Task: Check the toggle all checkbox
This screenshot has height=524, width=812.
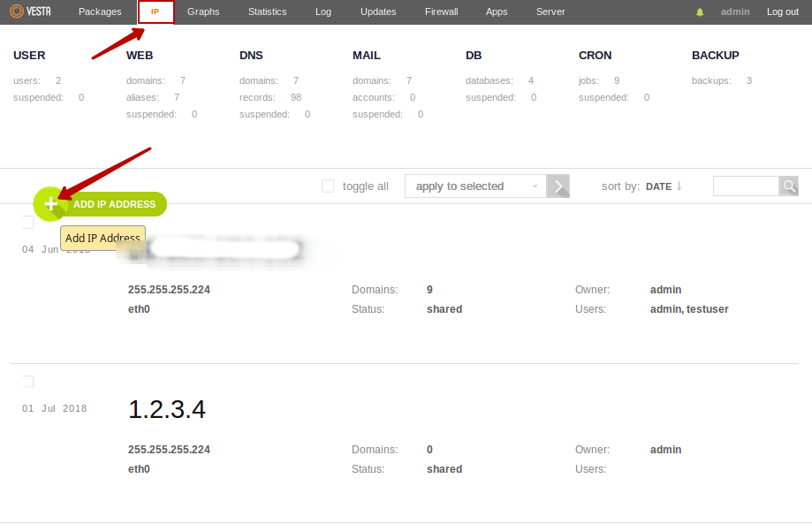Action: coord(328,186)
